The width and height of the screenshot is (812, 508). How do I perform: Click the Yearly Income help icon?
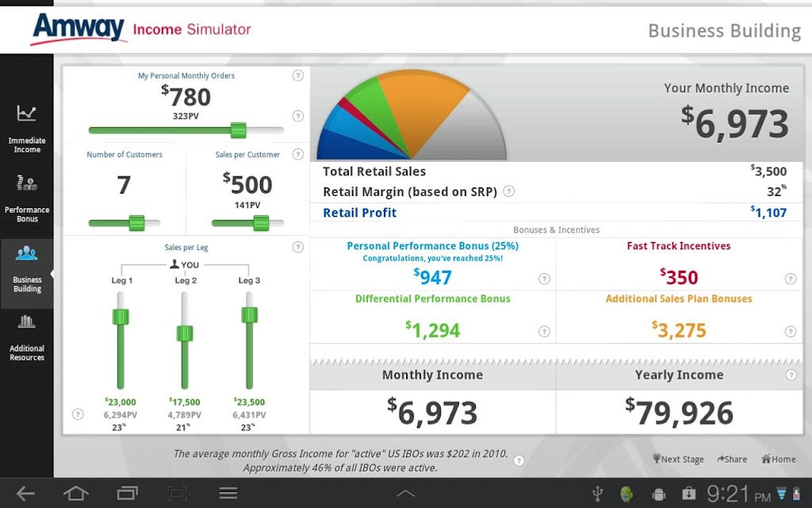coord(791,375)
